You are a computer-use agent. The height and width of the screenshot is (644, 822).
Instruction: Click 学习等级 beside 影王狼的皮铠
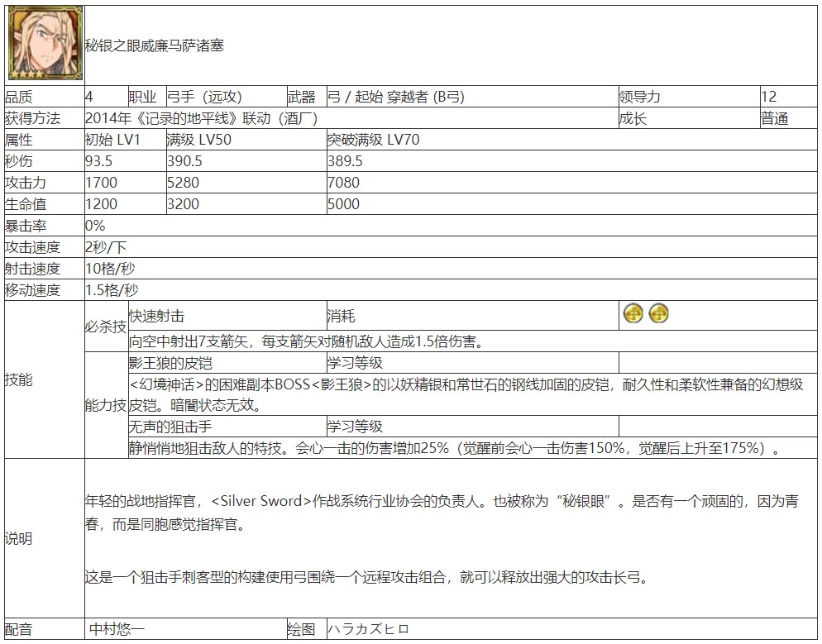tap(356, 363)
